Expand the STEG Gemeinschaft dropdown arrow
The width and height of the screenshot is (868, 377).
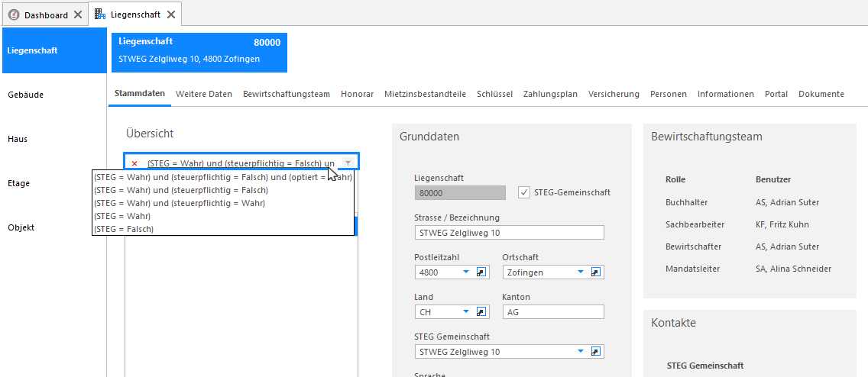coord(581,352)
